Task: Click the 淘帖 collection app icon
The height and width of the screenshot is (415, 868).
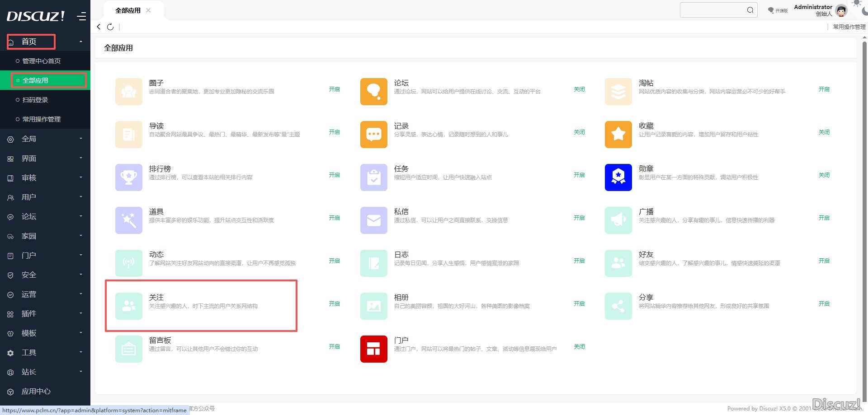Action: pyautogui.click(x=618, y=92)
